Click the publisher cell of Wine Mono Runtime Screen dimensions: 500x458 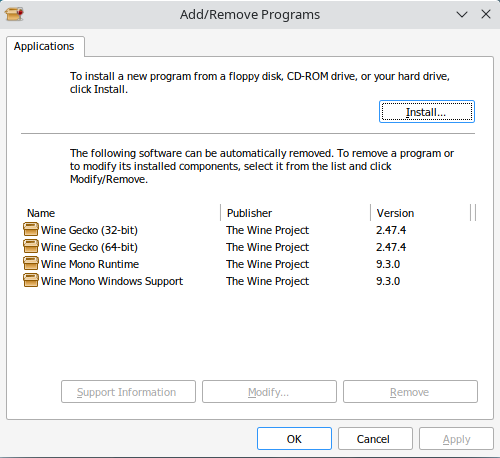tap(268, 264)
